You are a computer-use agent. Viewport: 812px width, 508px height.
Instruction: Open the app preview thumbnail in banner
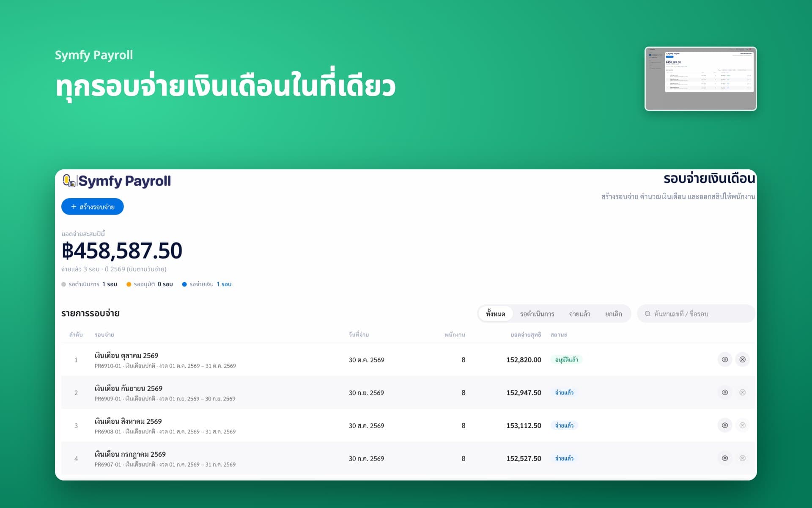[700, 79]
